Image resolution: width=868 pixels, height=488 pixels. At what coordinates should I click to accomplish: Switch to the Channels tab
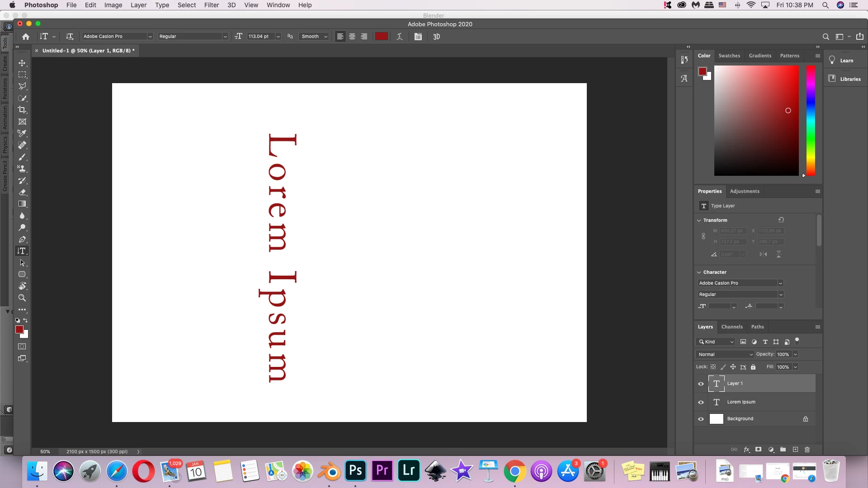pyautogui.click(x=731, y=327)
